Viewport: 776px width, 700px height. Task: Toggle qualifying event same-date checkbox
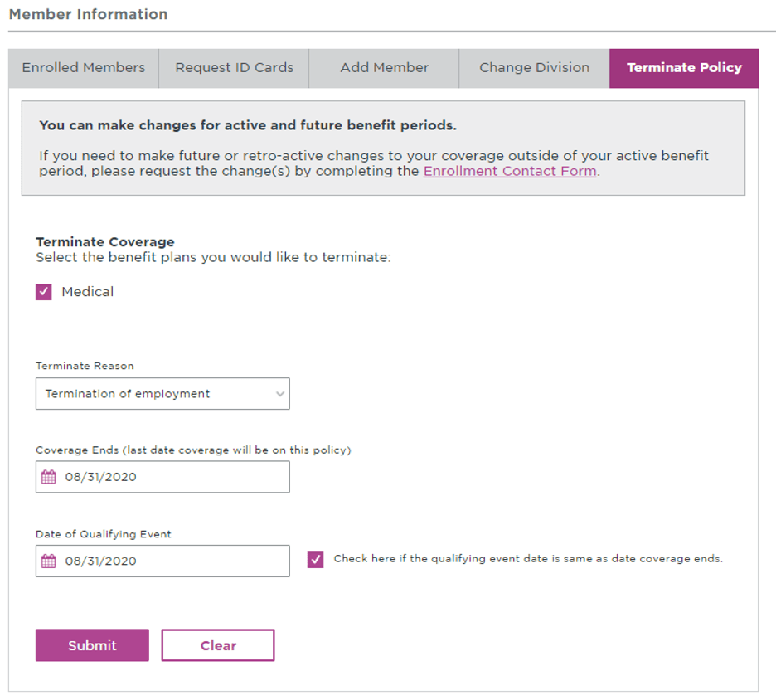tap(315, 559)
